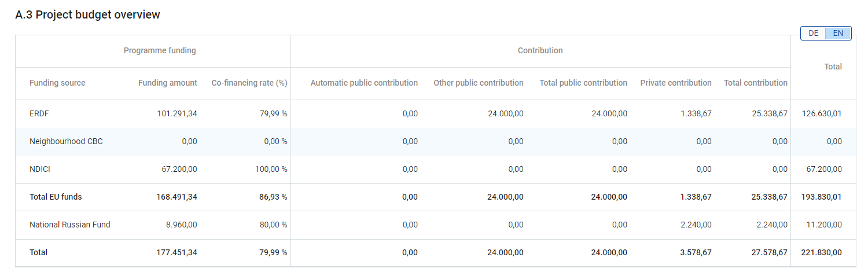The image size is (868, 272).
Task: Select the Funding amount column header
Action: point(167,83)
